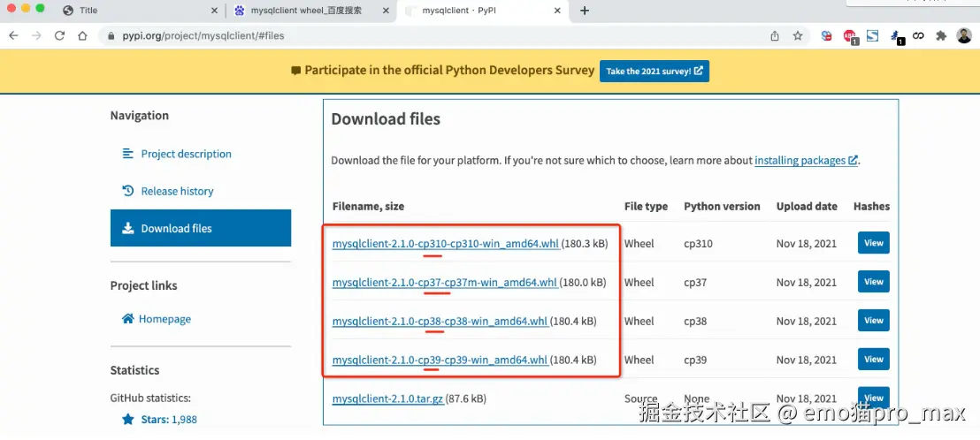The height and width of the screenshot is (440, 980).
Task: Download mysqlclient-2.1.0.tar.gz source file
Action: coord(387,398)
